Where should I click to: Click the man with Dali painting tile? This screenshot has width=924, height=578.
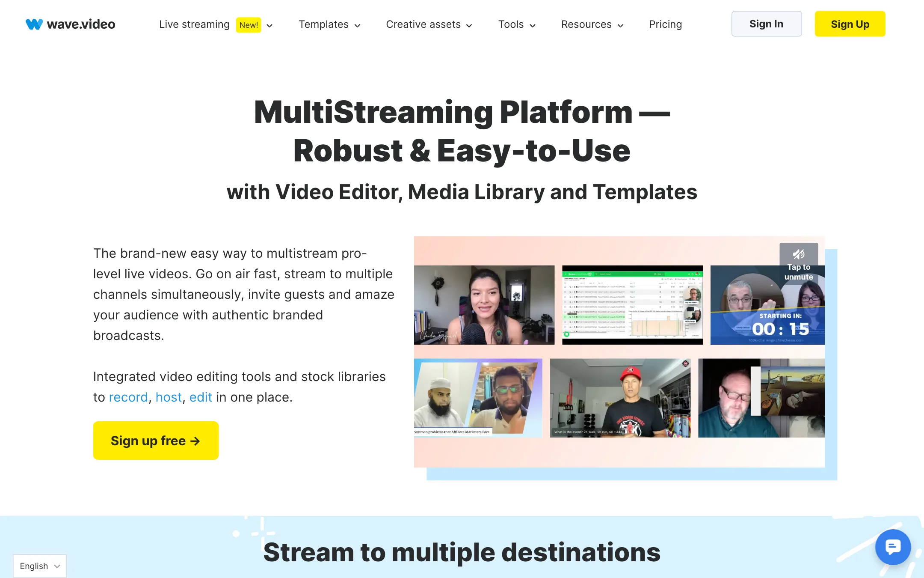(x=761, y=398)
